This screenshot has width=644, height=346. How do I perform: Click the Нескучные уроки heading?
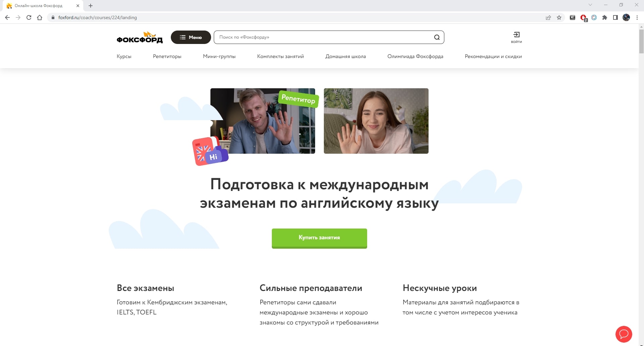pyautogui.click(x=440, y=288)
